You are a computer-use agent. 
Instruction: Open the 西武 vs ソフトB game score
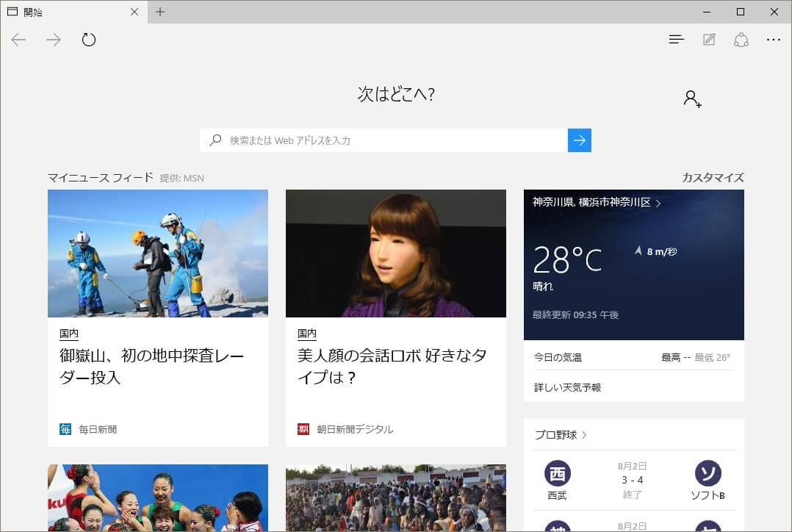coord(633,480)
